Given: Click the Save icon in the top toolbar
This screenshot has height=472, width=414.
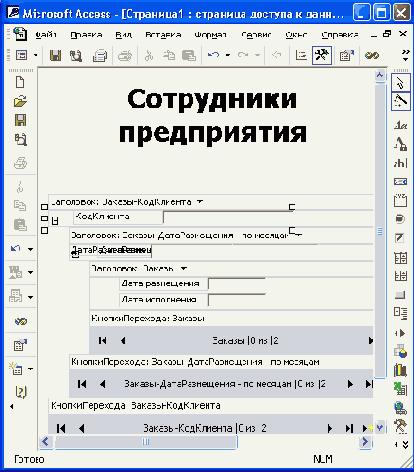Looking at the screenshot, I should (x=55, y=55).
